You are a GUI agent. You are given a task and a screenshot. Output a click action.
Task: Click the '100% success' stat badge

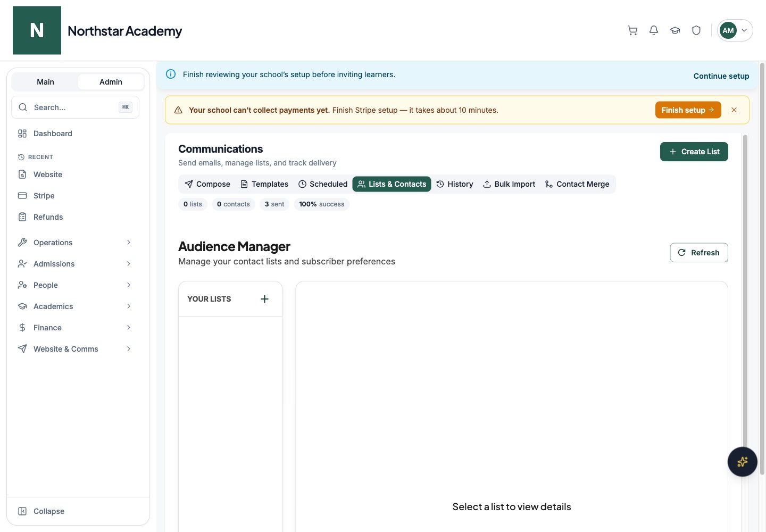coord(321,204)
